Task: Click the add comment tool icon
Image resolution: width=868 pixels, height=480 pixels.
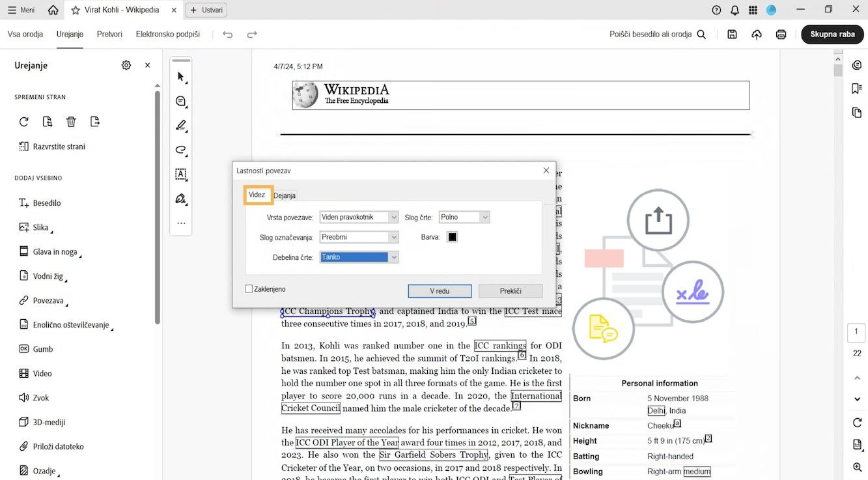Action: pos(181,102)
